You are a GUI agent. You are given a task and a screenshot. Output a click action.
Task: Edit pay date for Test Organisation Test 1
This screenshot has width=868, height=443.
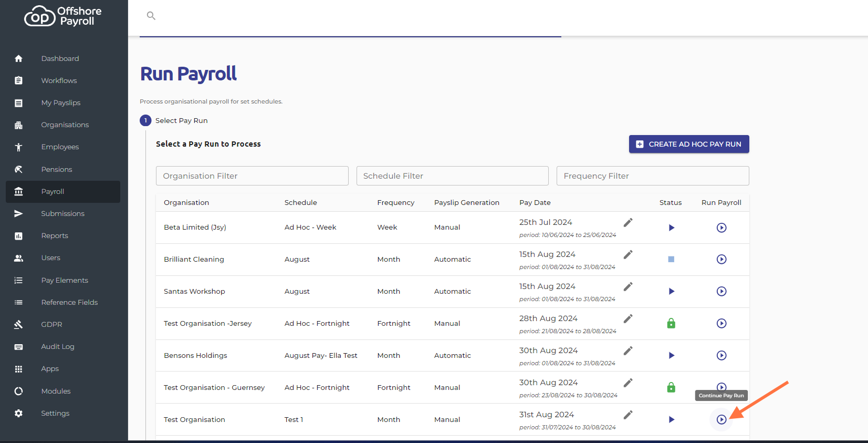coord(628,415)
